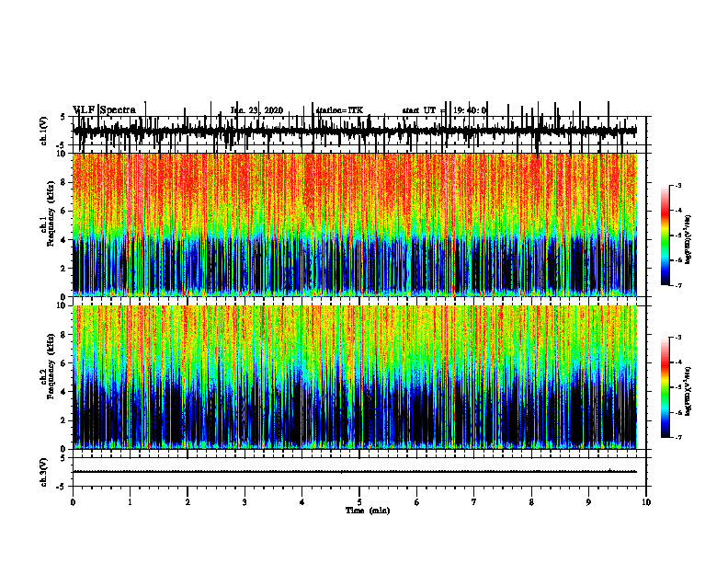
Task: Click time axis tick label "9"
Action: click(x=588, y=502)
